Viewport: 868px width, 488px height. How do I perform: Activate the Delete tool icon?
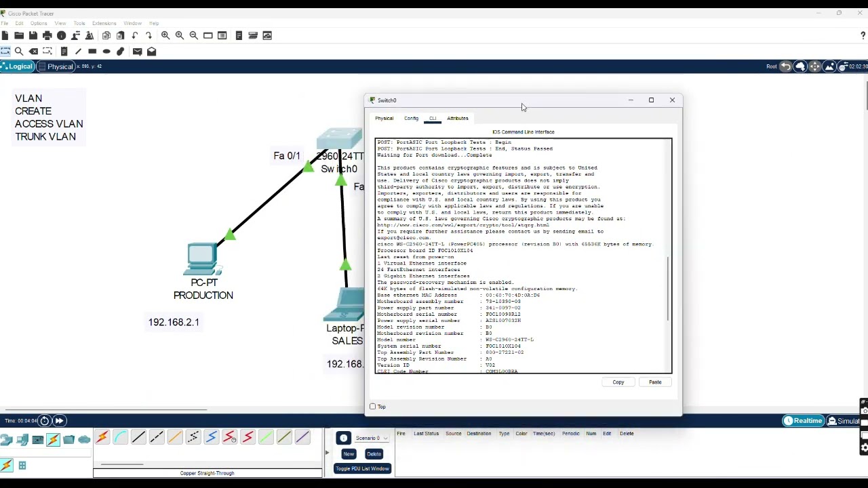pos(33,51)
